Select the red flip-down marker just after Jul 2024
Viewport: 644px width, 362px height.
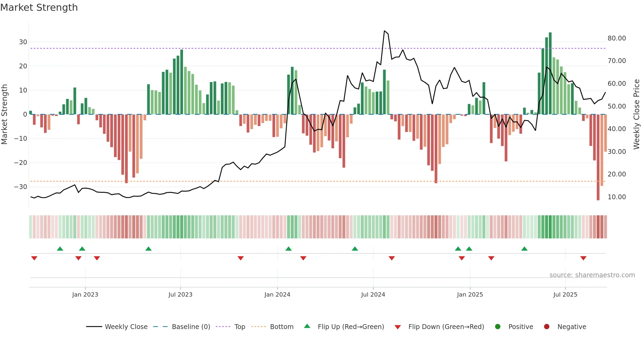click(391, 258)
